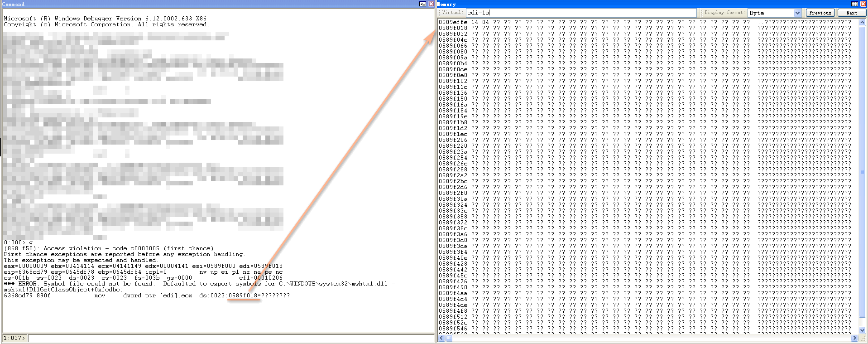Click memory address row 0589f512
Image resolution: width=868 pixels, height=344 pixels.
645,317
